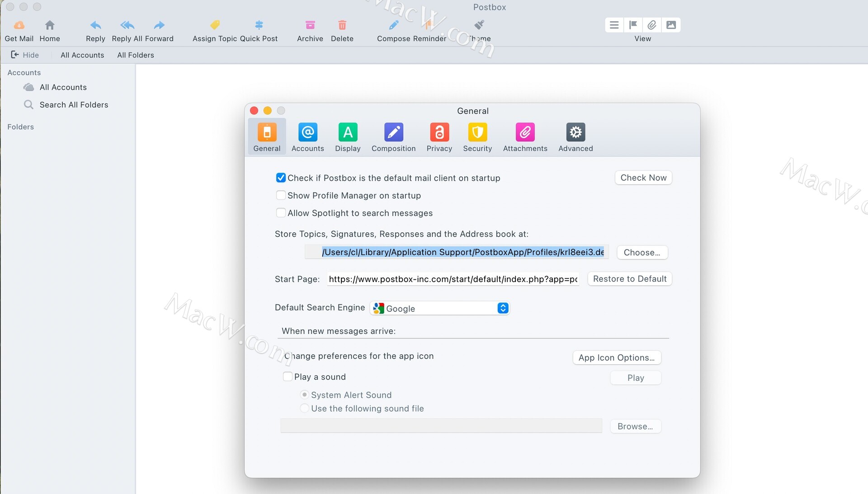This screenshot has width=868, height=494.
Task: Open the Security preferences tab
Action: (477, 137)
